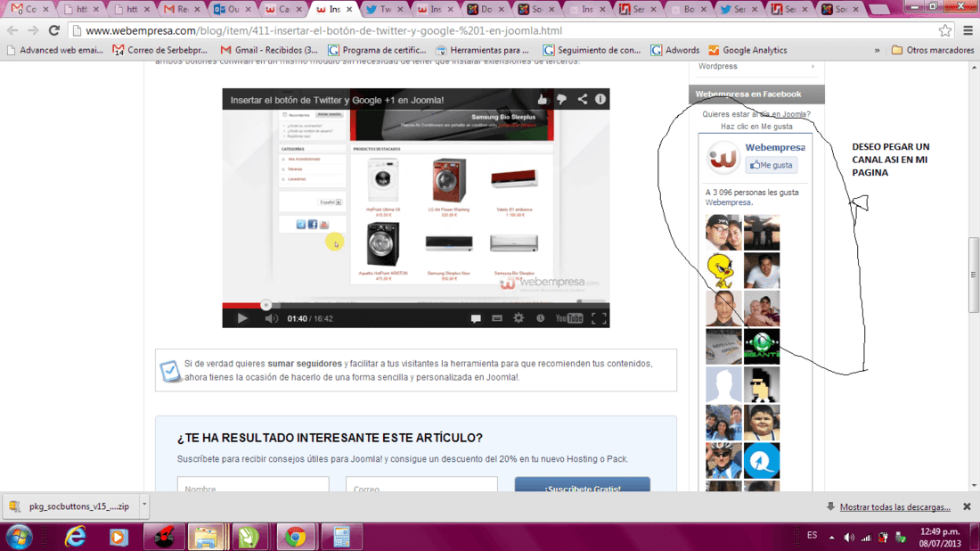This screenshot has height=551, width=980.
Task: Click the Correo input field
Action: click(422, 484)
